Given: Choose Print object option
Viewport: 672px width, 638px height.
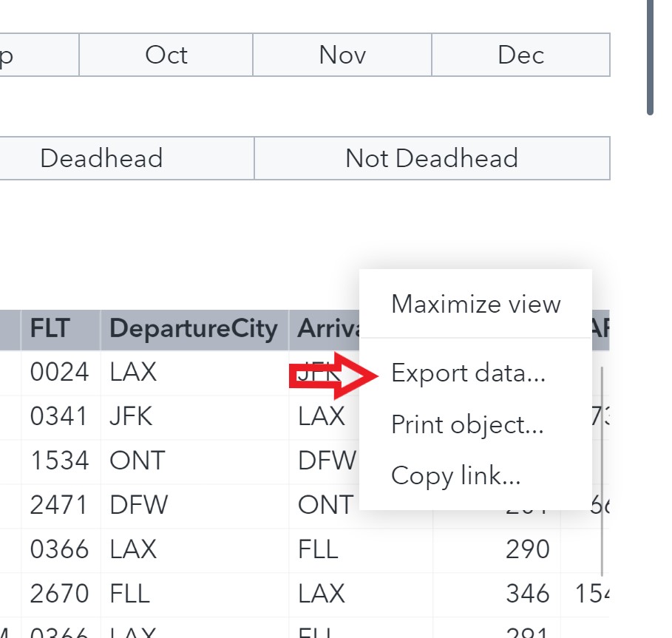Looking at the screenshot, I should [x=467, y=424].
